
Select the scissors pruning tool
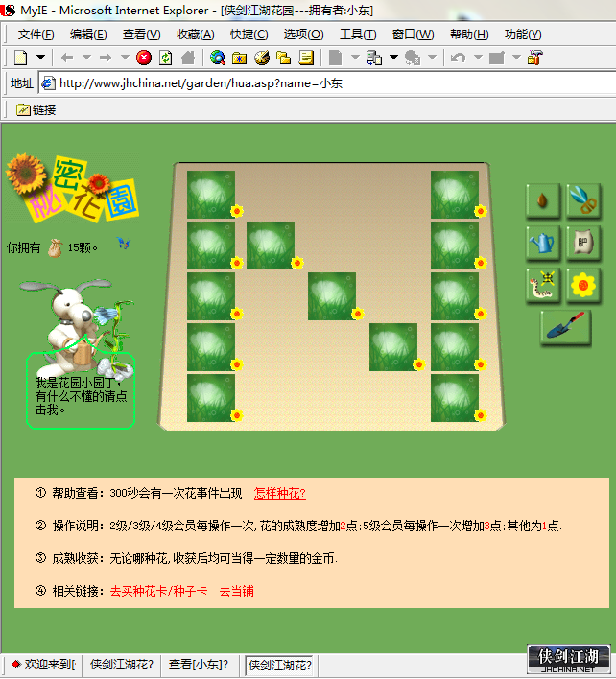coord(583,200)
